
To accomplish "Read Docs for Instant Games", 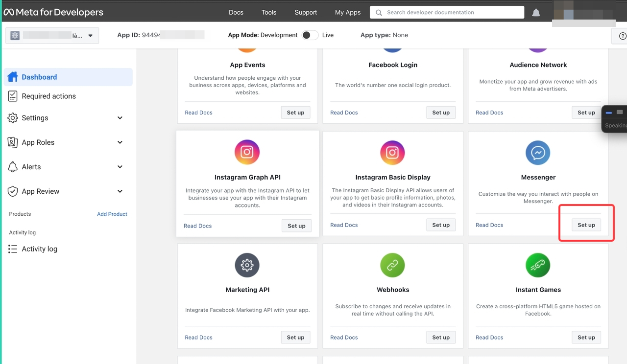I will click(489, 338).
